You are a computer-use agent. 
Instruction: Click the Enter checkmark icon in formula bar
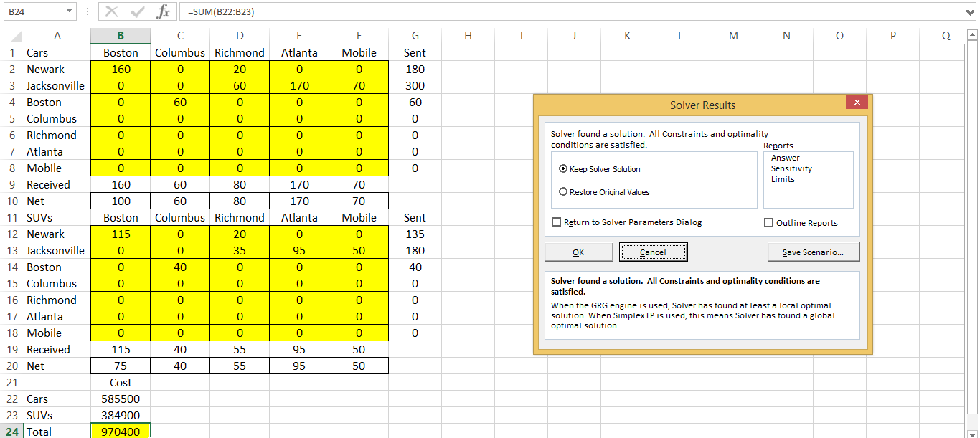136,11
